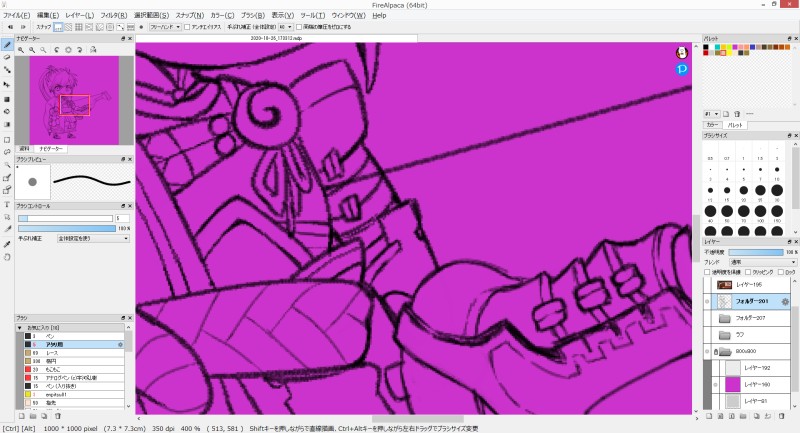Toggle the クリッピング checkbox

pos(748,272)
